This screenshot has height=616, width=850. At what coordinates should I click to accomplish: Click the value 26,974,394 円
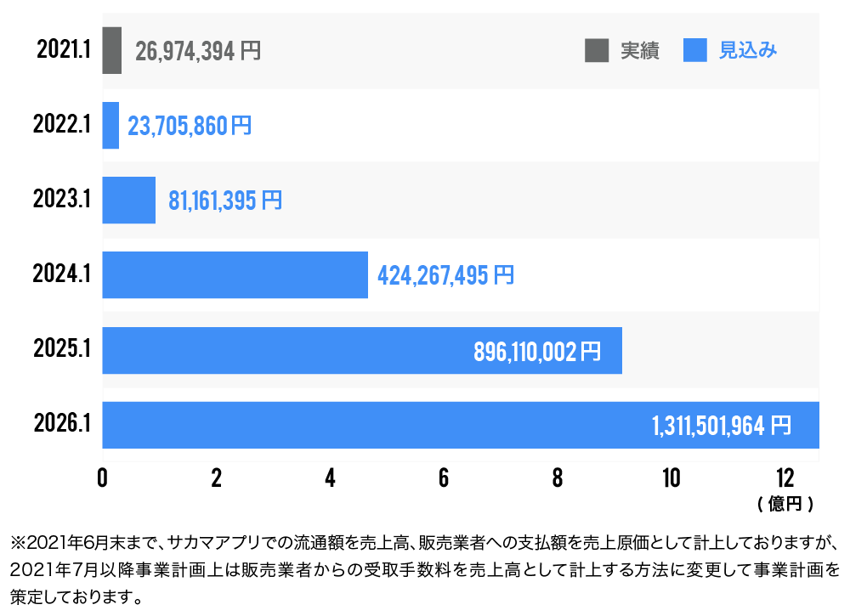click(198, 52)
